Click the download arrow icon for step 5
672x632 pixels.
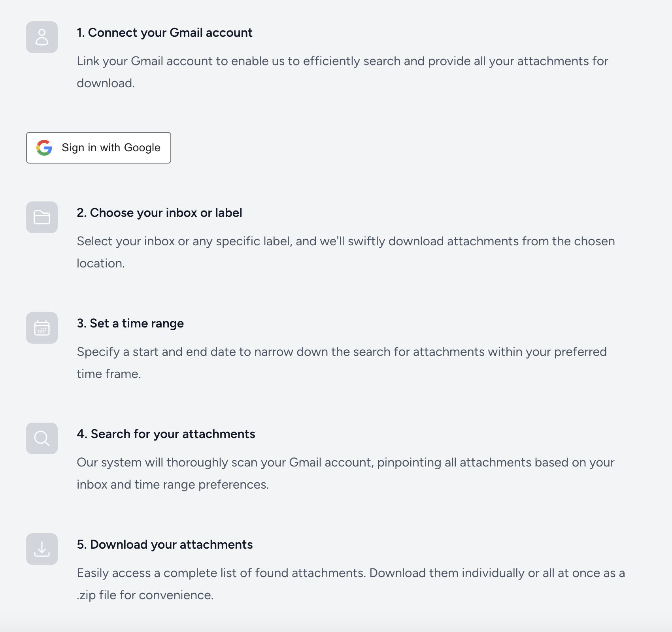click(x=42, y=549)
